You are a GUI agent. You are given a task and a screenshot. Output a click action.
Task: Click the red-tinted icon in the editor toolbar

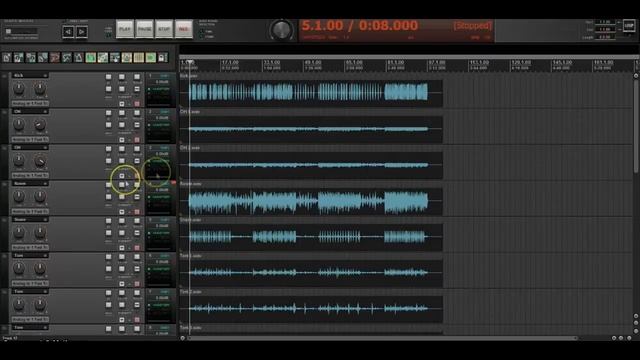(x=55, y=58)
